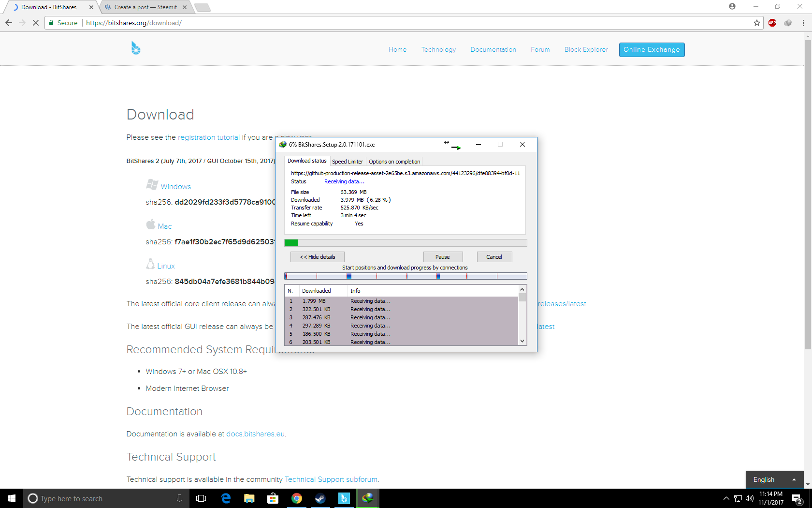Collapse details with the Hide details button
Viewport: 812px width, 508px height.
[318, 257]
